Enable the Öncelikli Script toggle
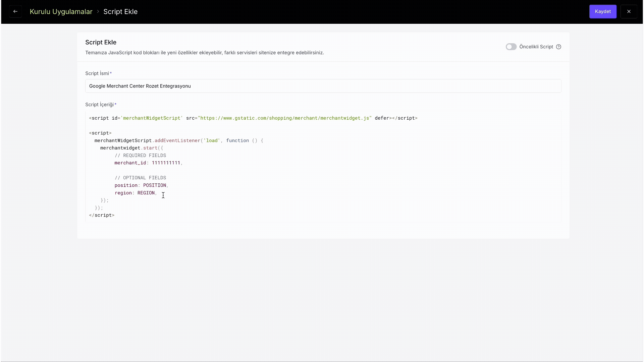The image size is (644, 362). [511, 47]
